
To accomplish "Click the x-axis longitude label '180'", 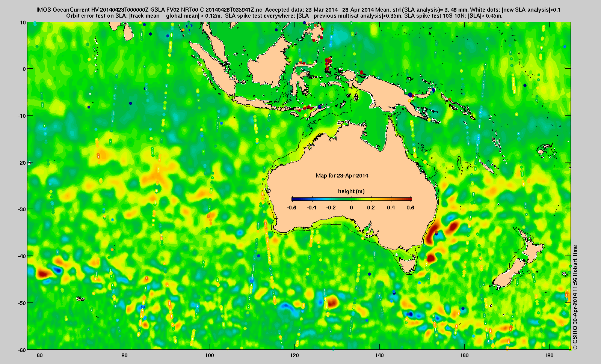I will [x=549, y=355].
